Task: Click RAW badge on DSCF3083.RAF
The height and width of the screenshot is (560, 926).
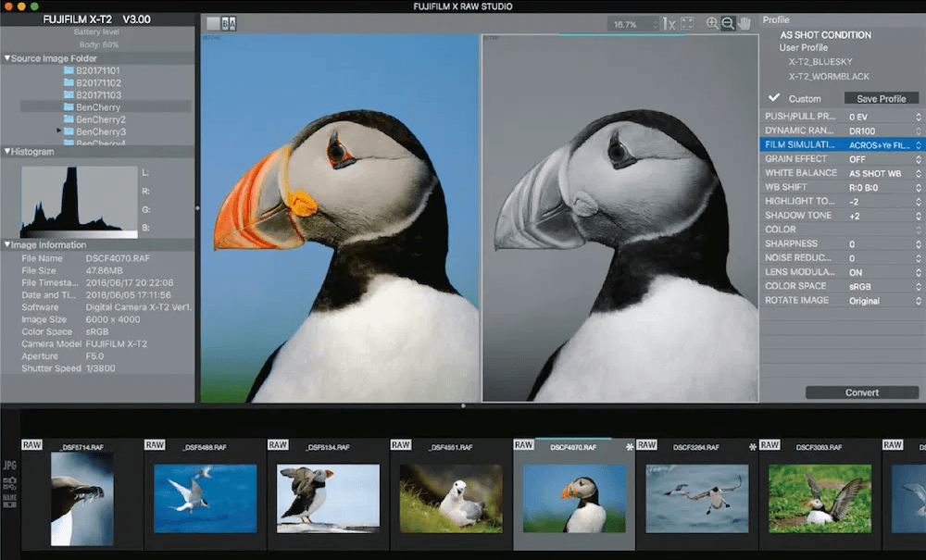Action: point(770,445)
